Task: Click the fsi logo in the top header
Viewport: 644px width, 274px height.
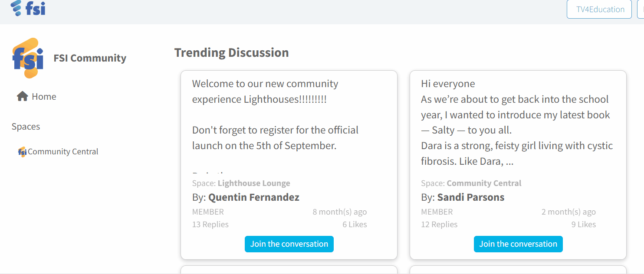Action: [x=28, y=8]
